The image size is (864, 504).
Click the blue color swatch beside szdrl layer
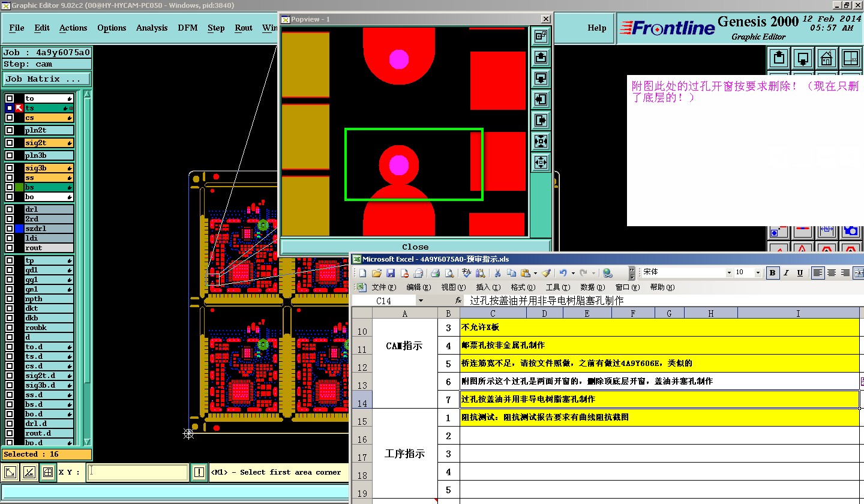[19, 229]
